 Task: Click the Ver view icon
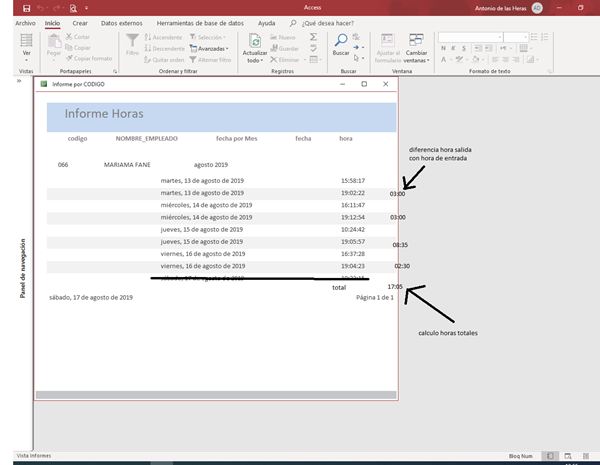pyautogui.click(x=26, y=42)
